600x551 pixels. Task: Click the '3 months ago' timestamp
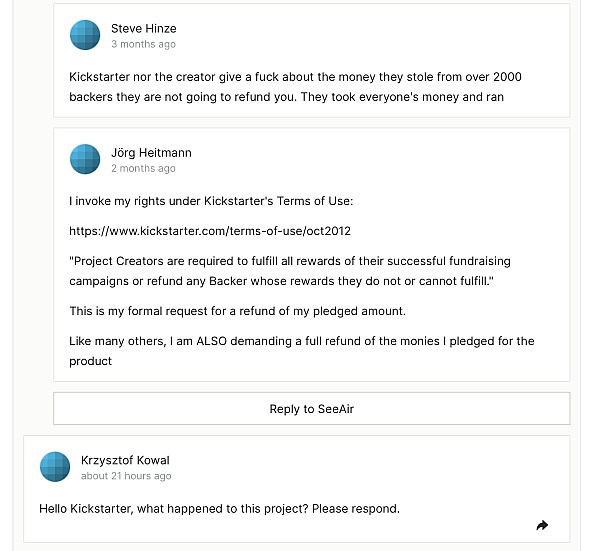143,44
